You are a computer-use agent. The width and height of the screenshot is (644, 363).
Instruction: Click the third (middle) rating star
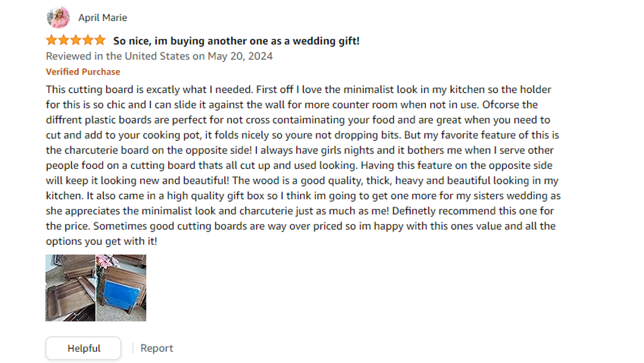point(76,41)
